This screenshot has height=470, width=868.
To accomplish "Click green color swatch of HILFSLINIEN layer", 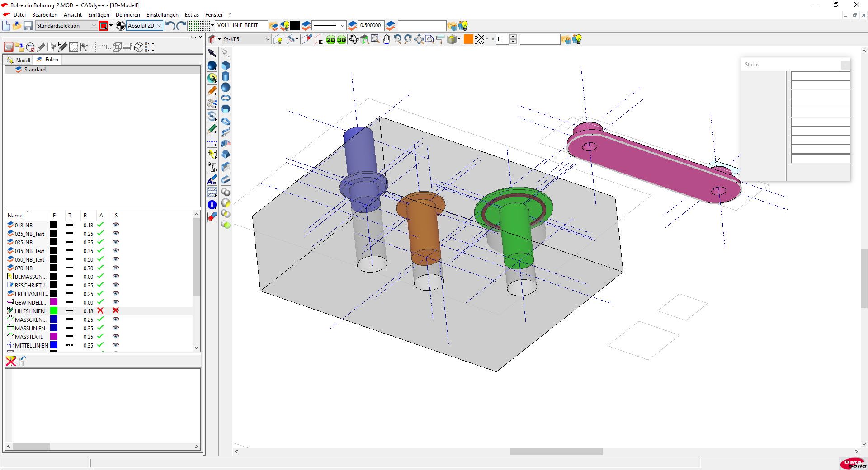I will click(54, 310).
